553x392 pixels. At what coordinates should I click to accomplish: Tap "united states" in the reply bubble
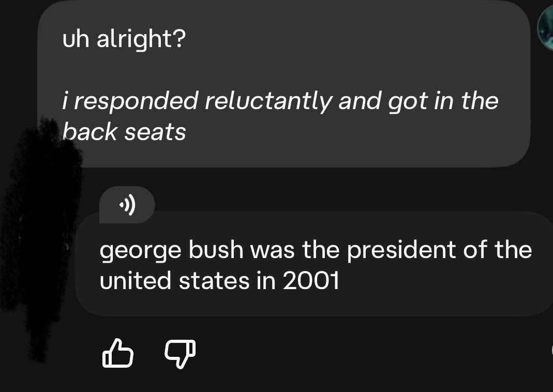point(174,281)
